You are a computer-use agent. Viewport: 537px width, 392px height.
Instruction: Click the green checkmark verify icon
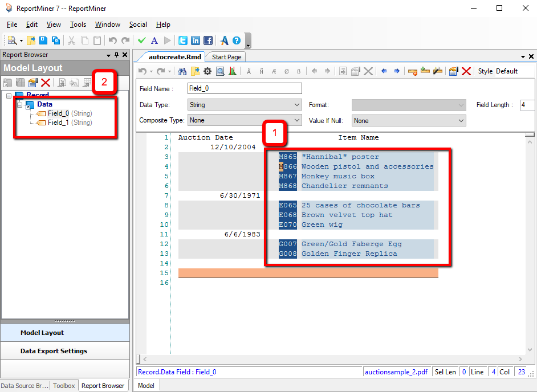(x=142, y=40)
